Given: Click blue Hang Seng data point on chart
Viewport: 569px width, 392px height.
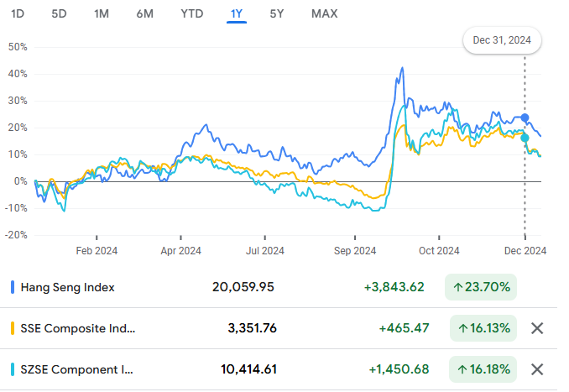Looking at the screenshot, I should pyautogui.click(x=525, y=118).
